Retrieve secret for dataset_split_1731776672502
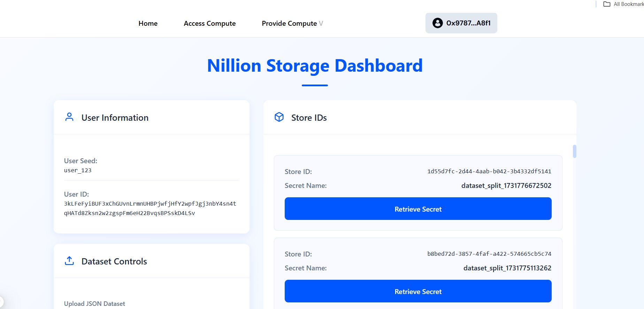Image resolution: width=644 pixels, height=309 pixels. (x=418, y=209)
